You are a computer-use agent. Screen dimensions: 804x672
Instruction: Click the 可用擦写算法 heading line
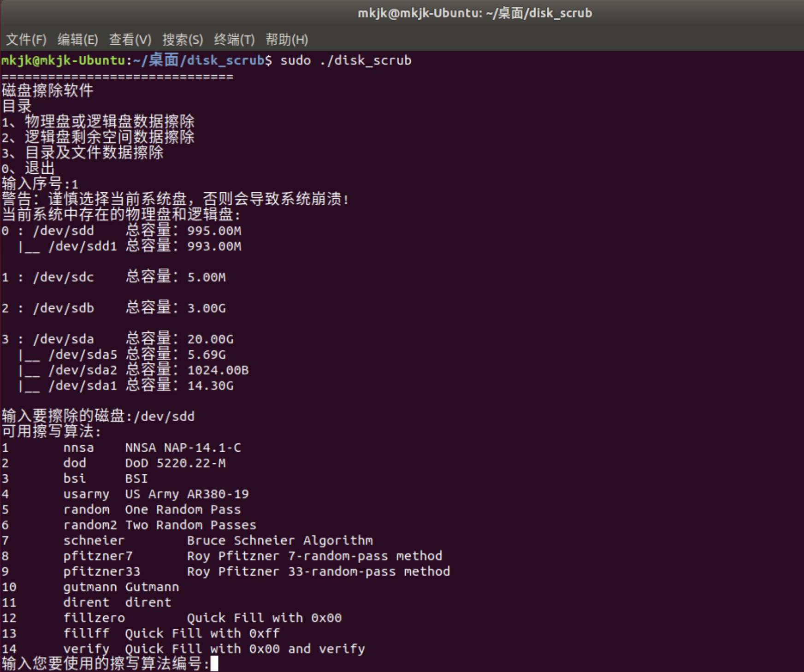point(51,431)
